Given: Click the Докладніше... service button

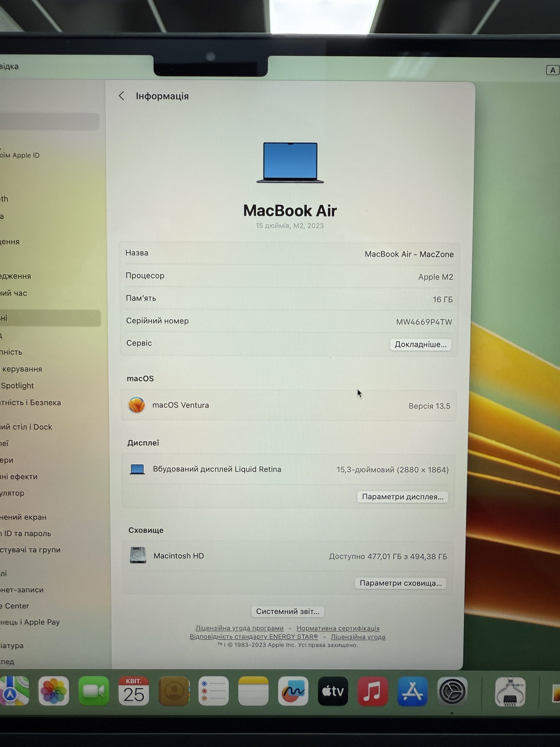Looking at the screenshot, I should pos(421,344).
